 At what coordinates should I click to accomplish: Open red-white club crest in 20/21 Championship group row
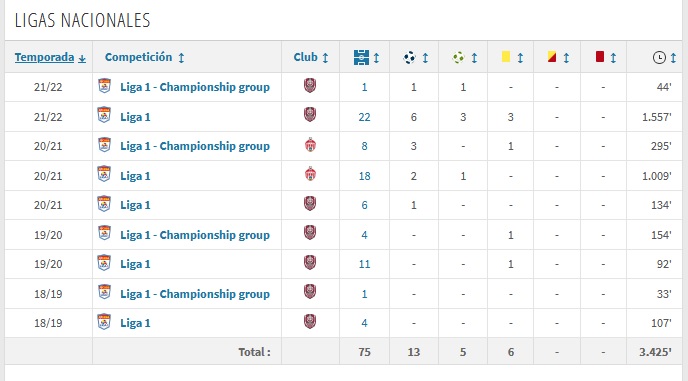pos(310,145)
